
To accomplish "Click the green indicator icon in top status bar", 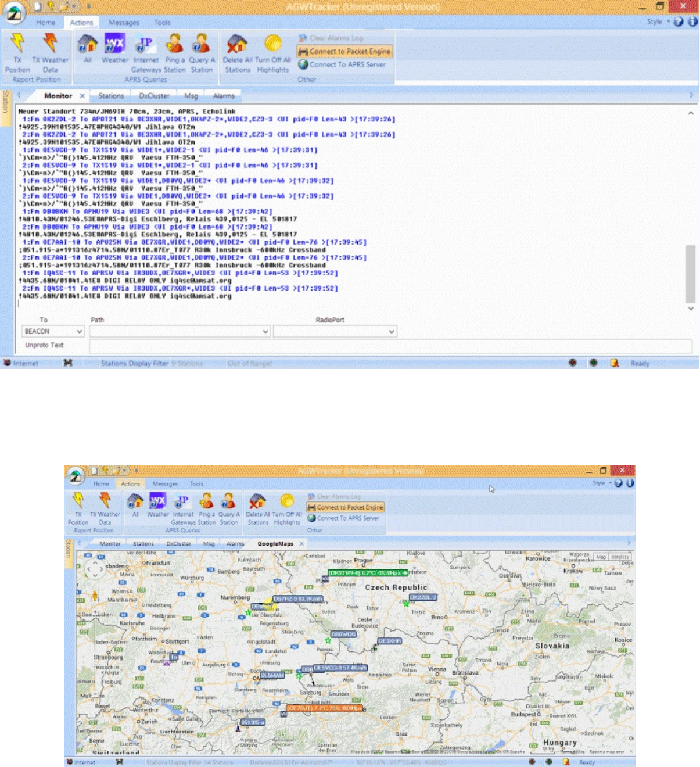I will (x=593, y=363).
